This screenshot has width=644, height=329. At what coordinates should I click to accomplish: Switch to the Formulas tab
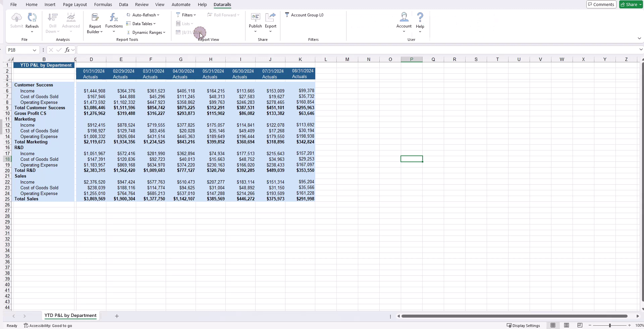point(103,4)
